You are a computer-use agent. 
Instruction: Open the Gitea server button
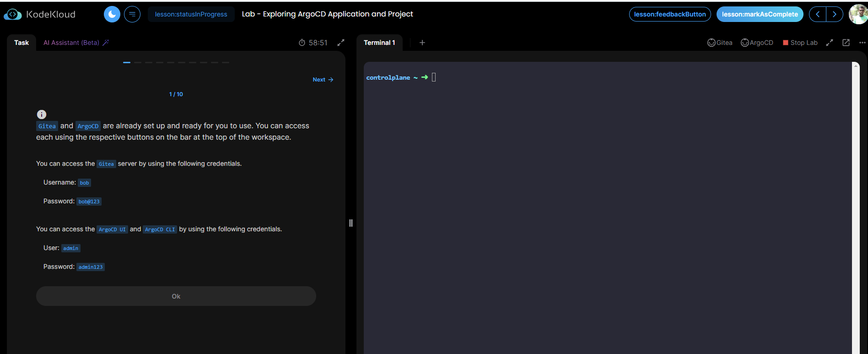(x=720, y=43)
